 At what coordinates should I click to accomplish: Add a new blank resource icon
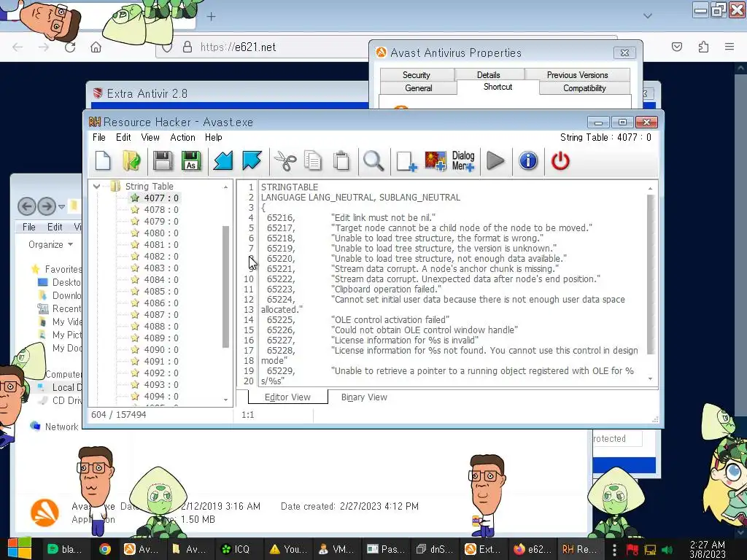coord(406,161)
